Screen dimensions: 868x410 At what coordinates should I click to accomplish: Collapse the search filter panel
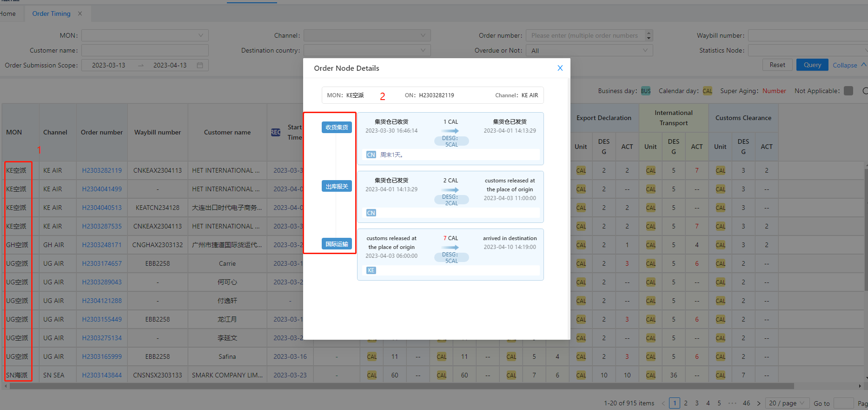(849, 65)
